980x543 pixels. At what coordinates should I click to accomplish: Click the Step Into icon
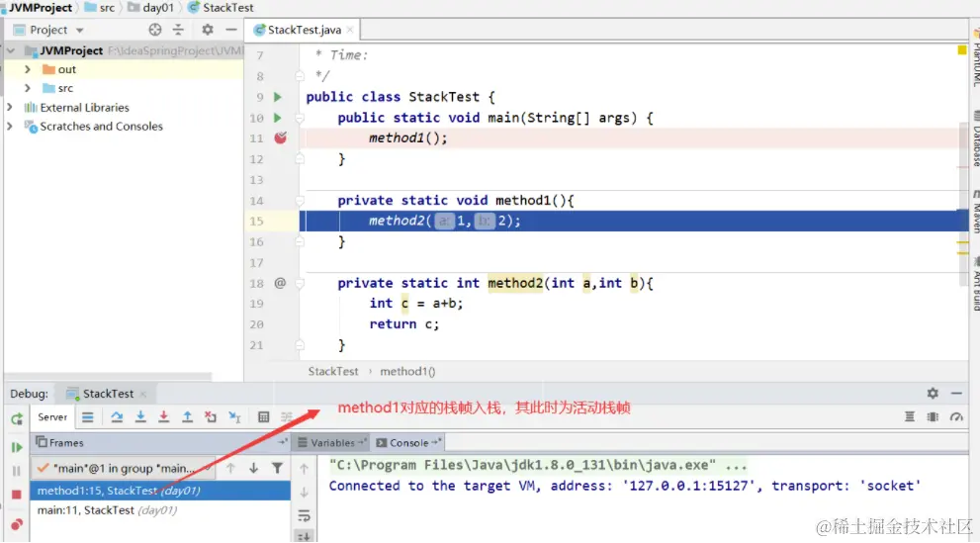pyautogui.click(x=140, y=416)
